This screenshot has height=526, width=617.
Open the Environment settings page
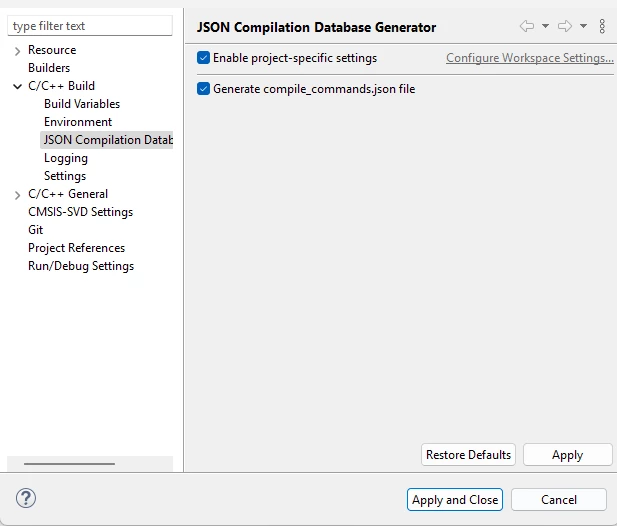coord(78,122)
